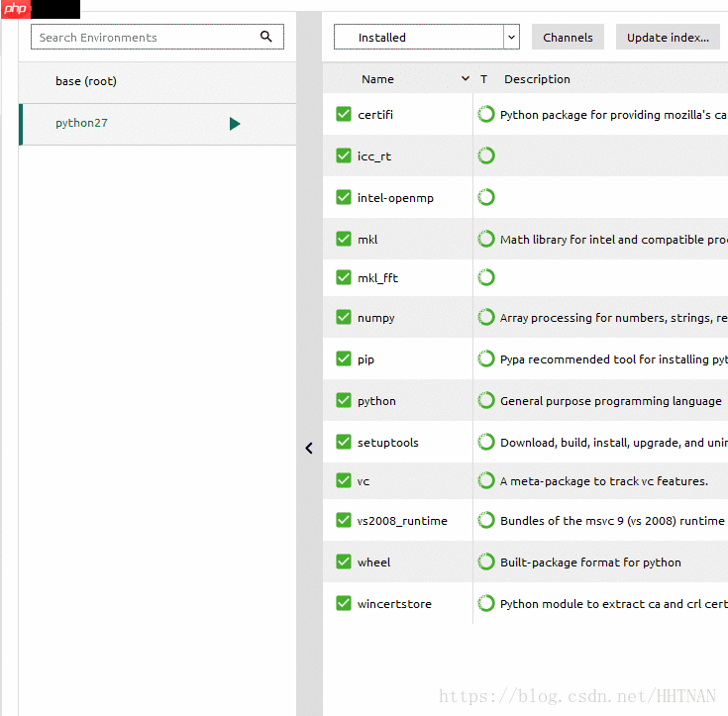The height and width of the screenshot is (716, 728).
Task: Click the circle icon in the icc_rt row
Action: click(486, 155)
